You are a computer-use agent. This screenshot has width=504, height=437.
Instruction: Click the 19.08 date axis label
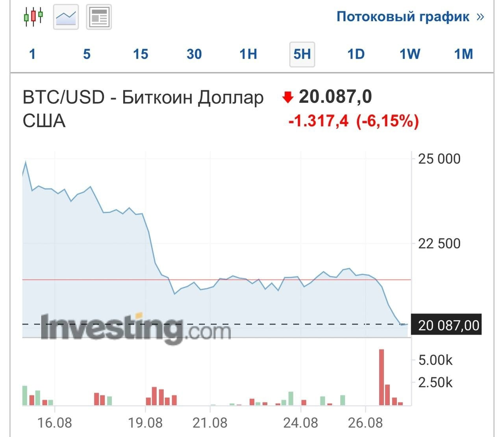(x=145, y=423)
